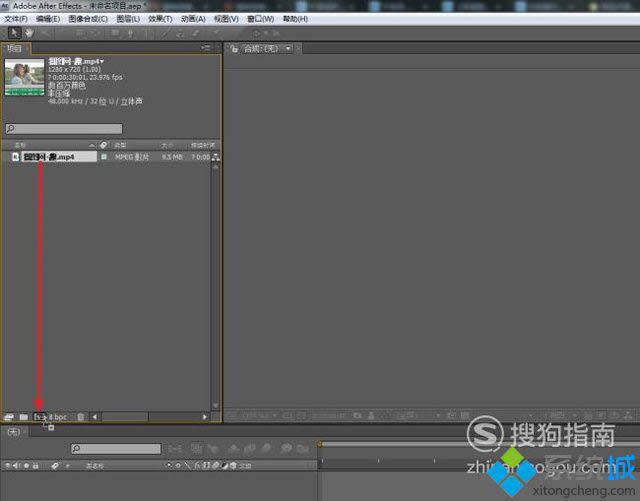640x501 pixels.
Task: Toggle Draft 3D in timeline
Action: pyautogui.click(x=213, y=449)
